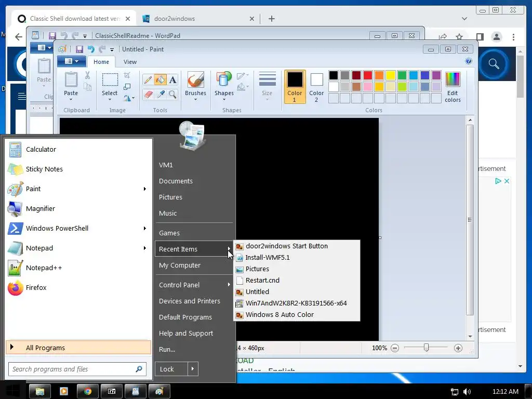
Task: Click Search programs and files field
Action: pyautogui.click(x=77, y=369)
